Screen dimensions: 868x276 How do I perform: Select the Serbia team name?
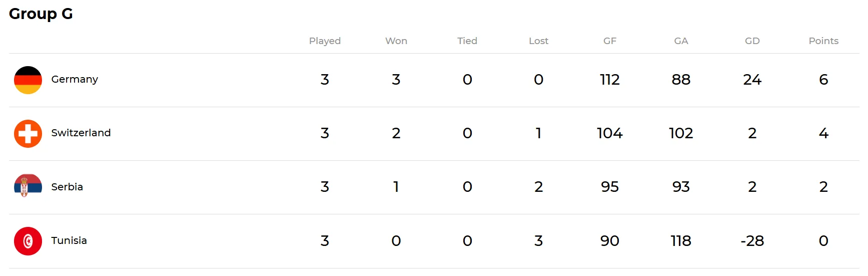[x=67, y=187]
